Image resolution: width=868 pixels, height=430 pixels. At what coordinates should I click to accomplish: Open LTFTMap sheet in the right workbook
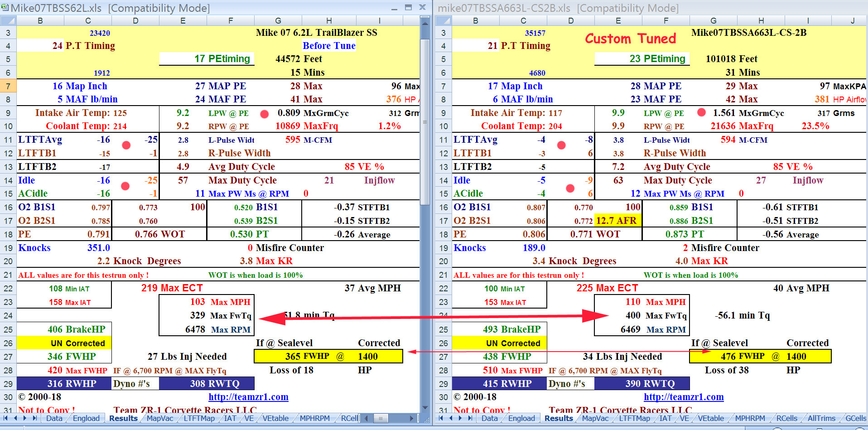click(634, 418)
